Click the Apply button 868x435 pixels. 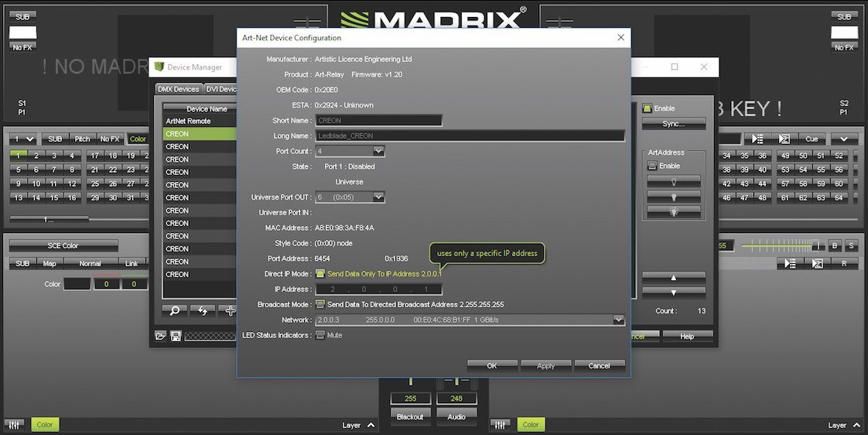546,366
